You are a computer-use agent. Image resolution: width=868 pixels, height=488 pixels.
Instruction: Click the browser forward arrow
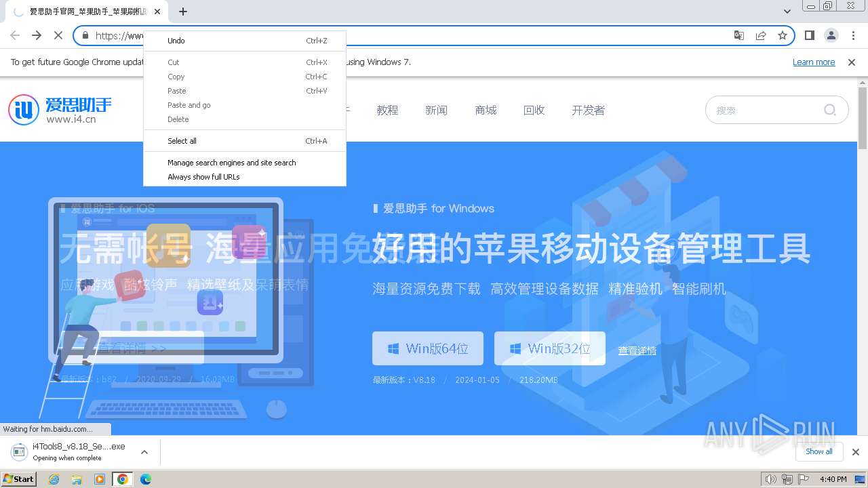pos(37,35)
